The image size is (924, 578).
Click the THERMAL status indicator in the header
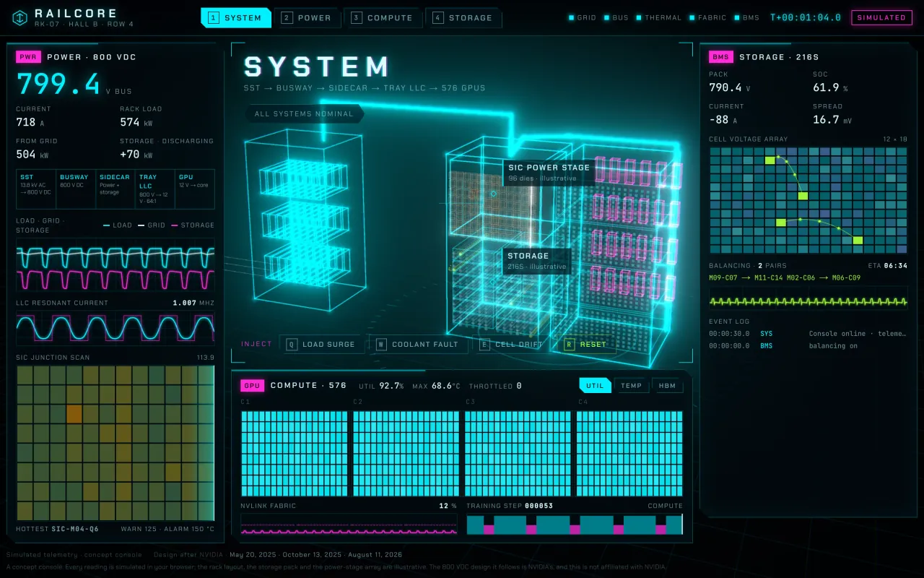pyautogui.click(x=659, y=17)
